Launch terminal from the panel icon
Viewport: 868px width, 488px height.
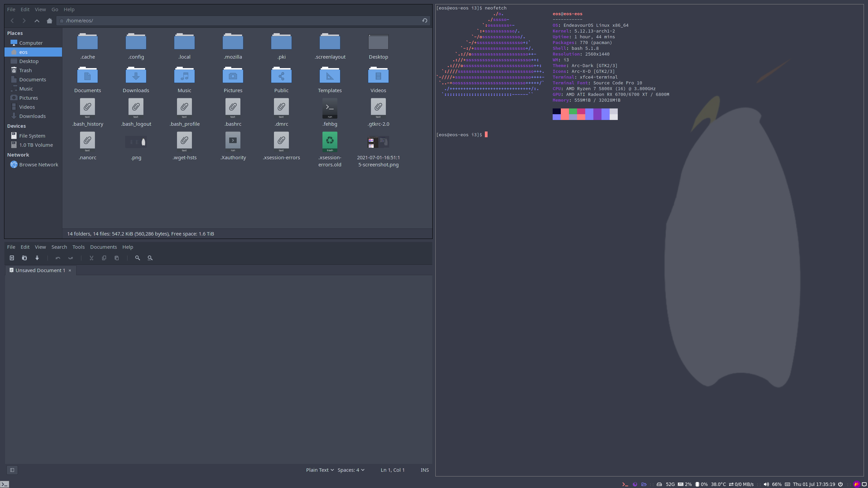tap(625, 484)
